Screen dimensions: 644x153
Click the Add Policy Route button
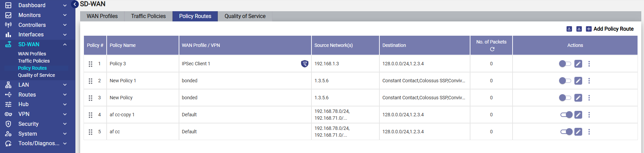[x=610, y=29]
